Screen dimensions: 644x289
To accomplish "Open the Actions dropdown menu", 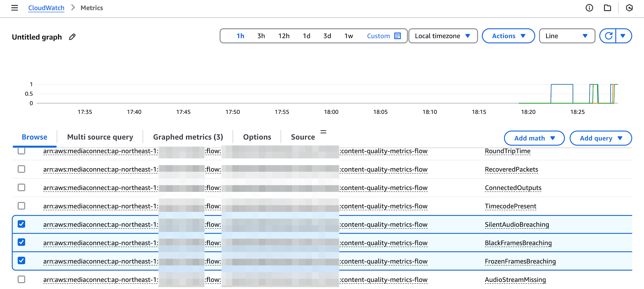I will point(508,36).
